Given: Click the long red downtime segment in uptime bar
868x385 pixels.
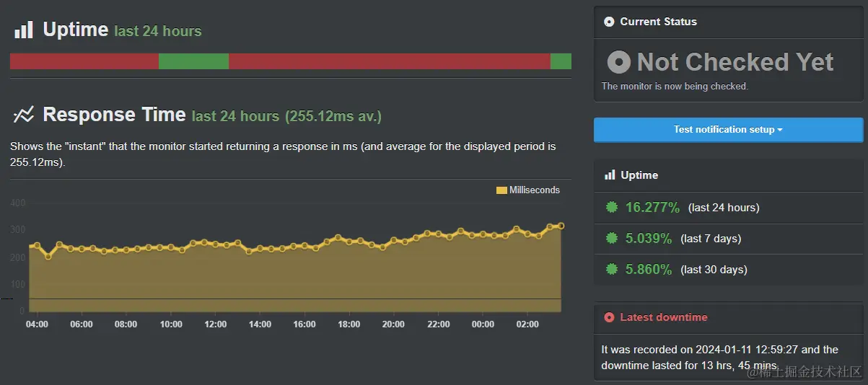Looking at the screenshot, I should (x=390, y=61).
